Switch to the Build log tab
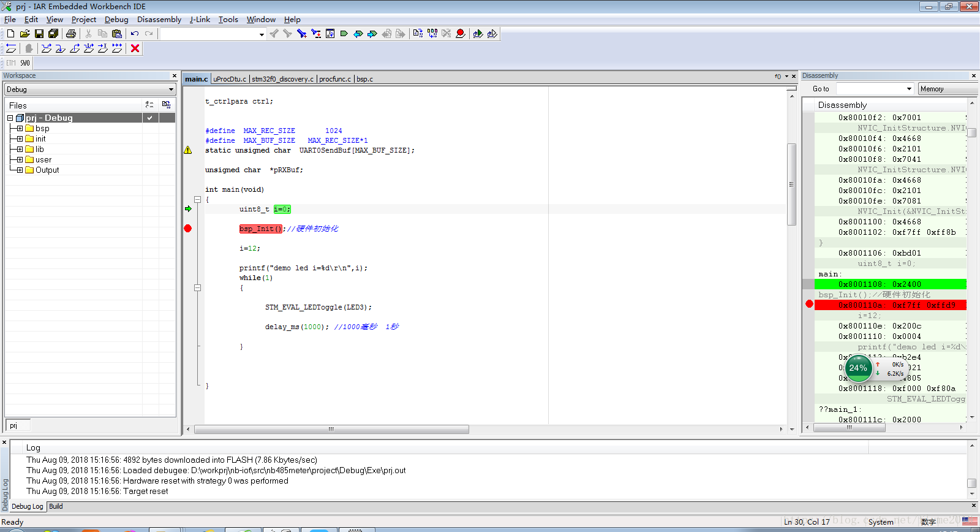980x532 pixels. tap(56, 506)
